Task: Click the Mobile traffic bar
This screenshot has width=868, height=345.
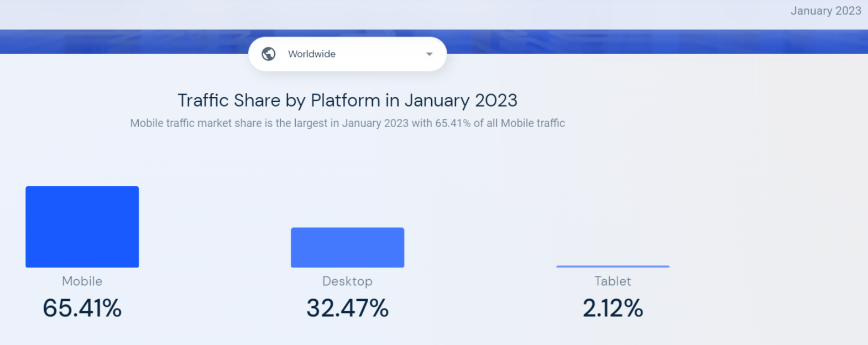Action: pyautogui.click(x=82, y=227)
